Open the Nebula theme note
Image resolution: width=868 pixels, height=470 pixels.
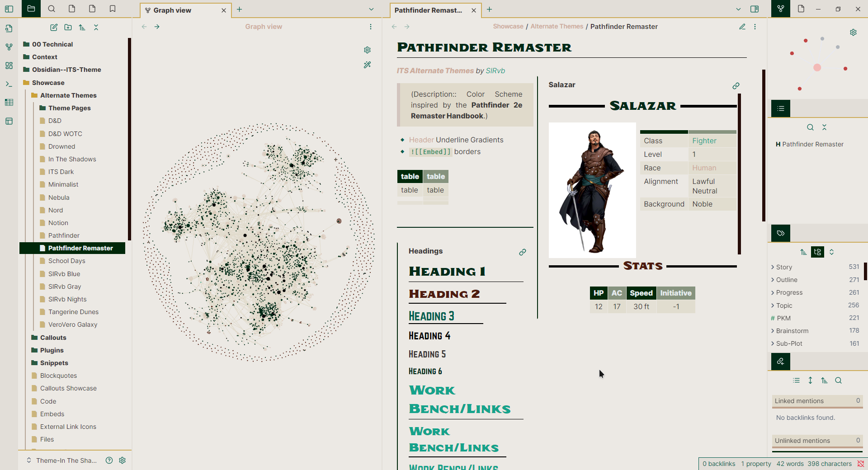pos(59,197)
